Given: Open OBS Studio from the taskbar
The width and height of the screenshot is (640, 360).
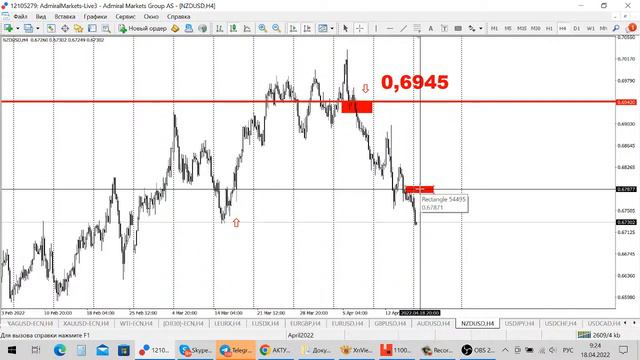Looking at the screenshot, I should [x=478, y=350].
